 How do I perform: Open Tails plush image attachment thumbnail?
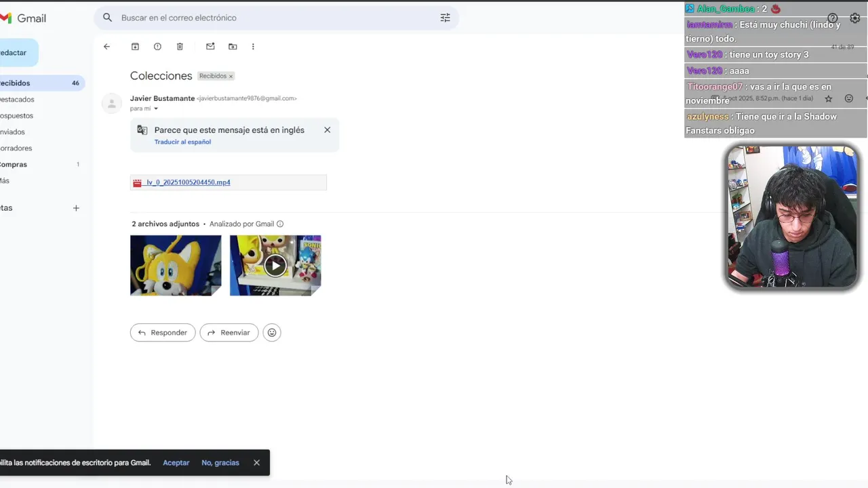[x=176, y=266]
